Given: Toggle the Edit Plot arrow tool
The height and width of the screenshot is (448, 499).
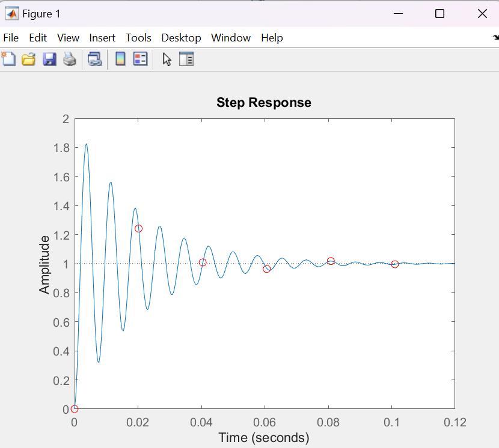Looking at the screenshot, I should (x=167, y=59).
